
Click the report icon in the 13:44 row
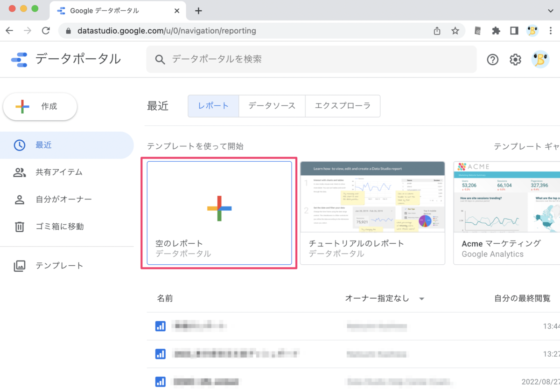pos(160,326)
